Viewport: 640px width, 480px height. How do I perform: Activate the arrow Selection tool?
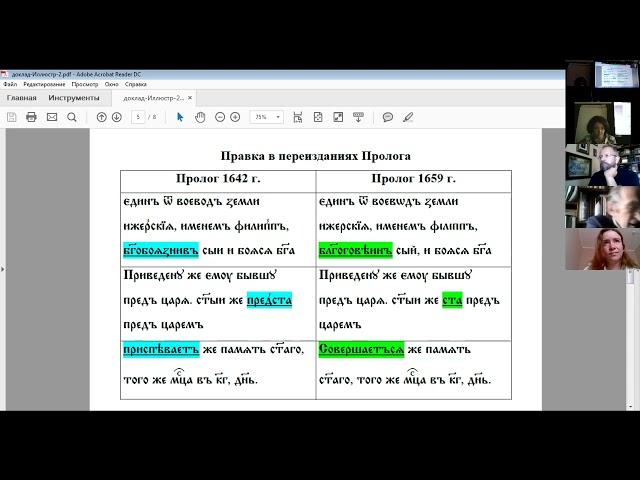pyautogui.click(x=181, y=117)
